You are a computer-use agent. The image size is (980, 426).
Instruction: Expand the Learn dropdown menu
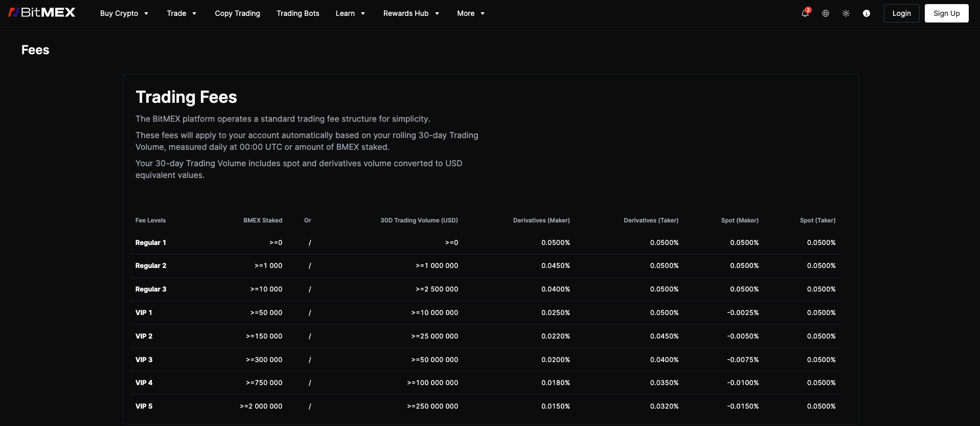(x=350, y=13)
